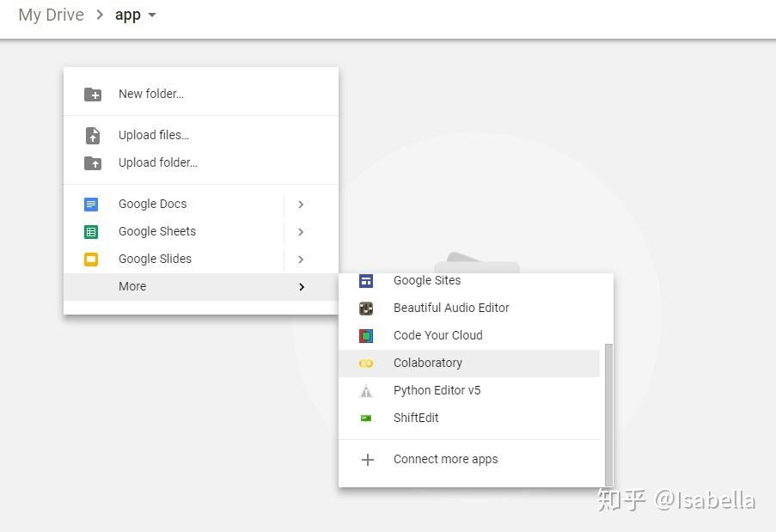Image resolution: width=776 pixels, height=532 pixels.
Task: Open the app folder name dropdown
Action: tap(152, 15)
